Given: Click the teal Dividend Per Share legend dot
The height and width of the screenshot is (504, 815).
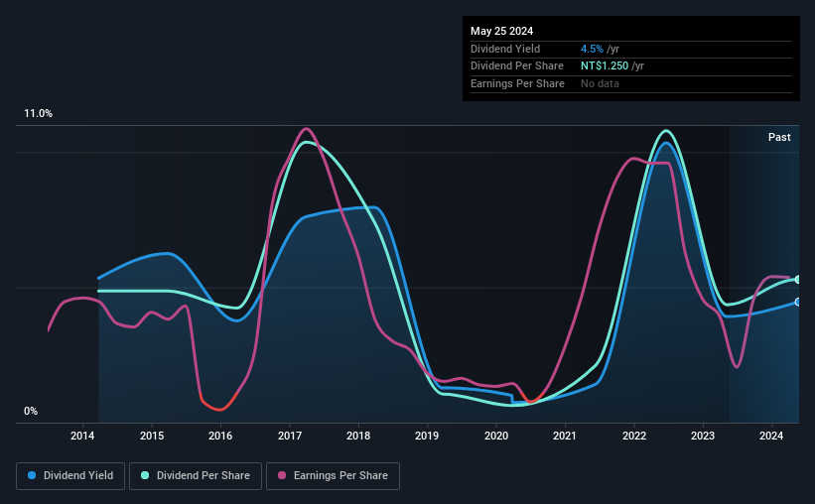Looking at the screenshot, I should (145, 475).
